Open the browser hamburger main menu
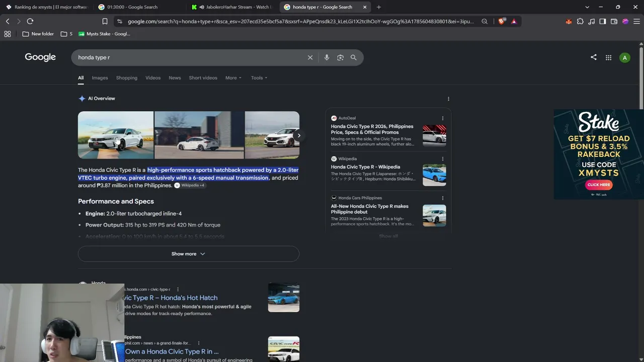644x362 pixels. coord(636,22)
